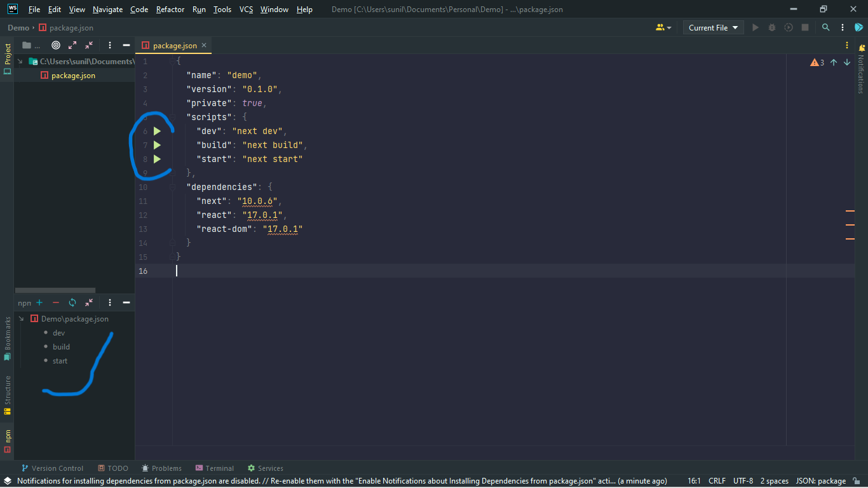Collapse the C:\Users\sunil project root node
Image resolution: width=868 pixels, height=488 pixels.
pyautogui.click(x=20, y=62)
